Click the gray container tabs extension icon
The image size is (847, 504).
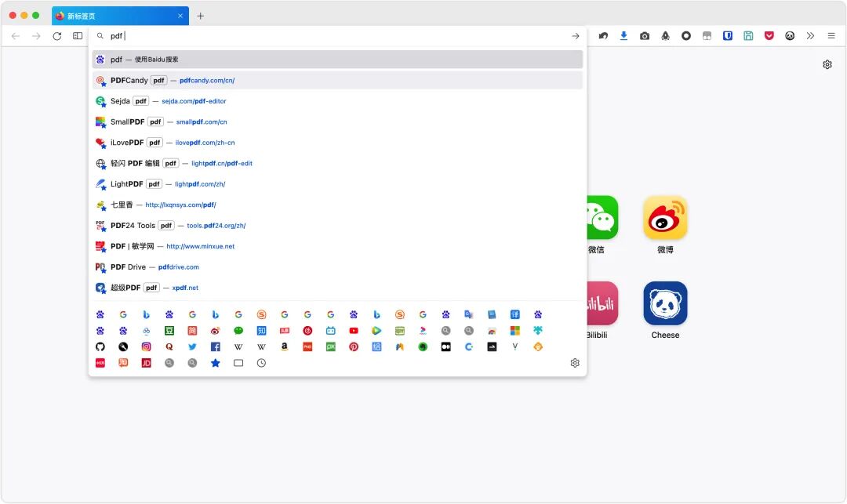coord(707,36)
